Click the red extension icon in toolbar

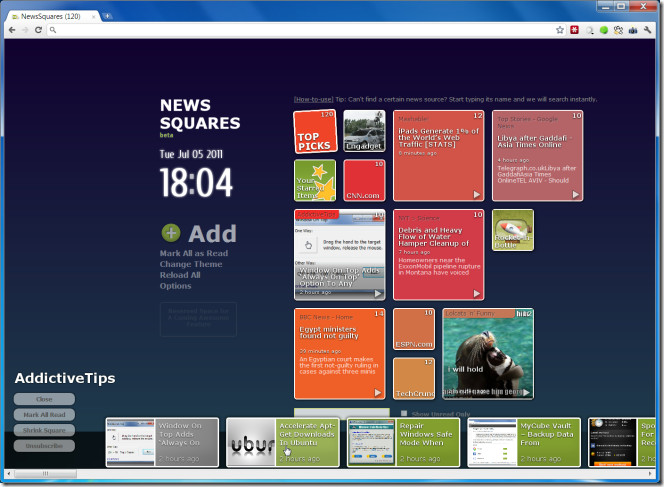coord(574,30)
